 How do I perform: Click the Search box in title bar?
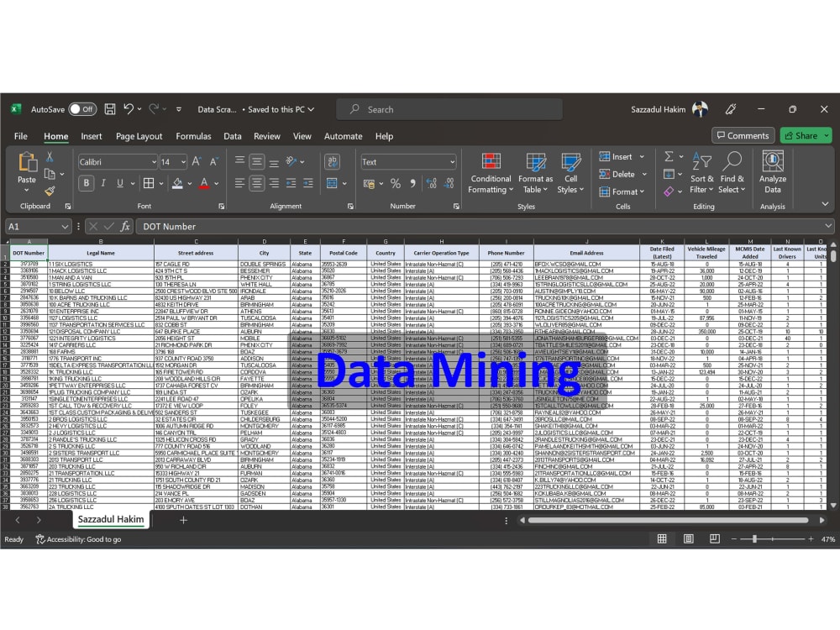[x=449, y=109]
